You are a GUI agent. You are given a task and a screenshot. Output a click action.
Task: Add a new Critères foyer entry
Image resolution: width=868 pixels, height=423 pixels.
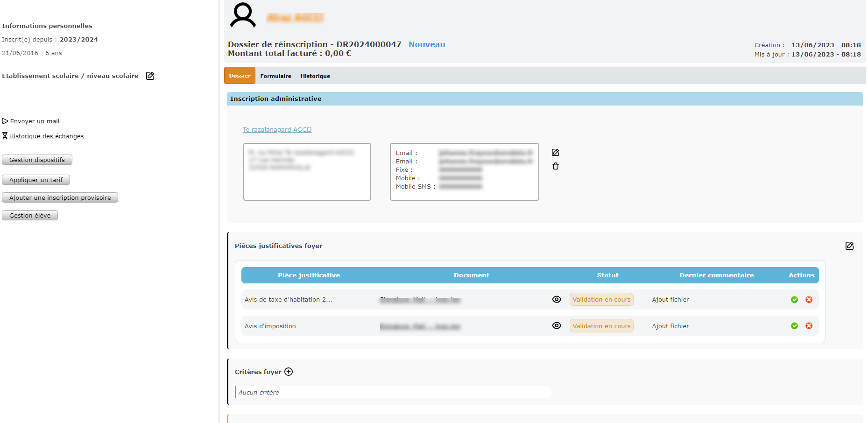point(289,372)
